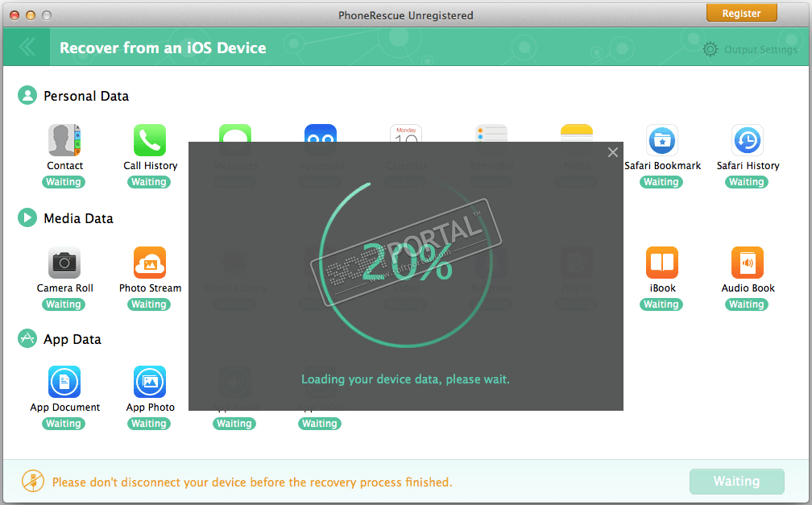Click the Camera Roll icon
This screenshot has height=505, width=812.
coord(64,263)
